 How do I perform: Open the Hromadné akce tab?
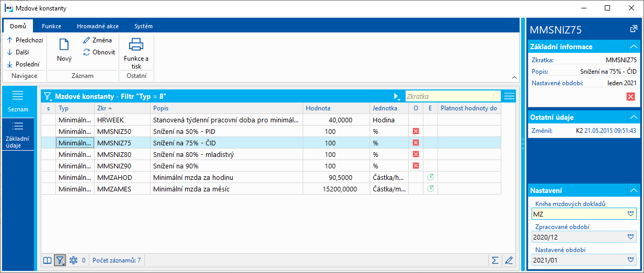coord(98,26)
